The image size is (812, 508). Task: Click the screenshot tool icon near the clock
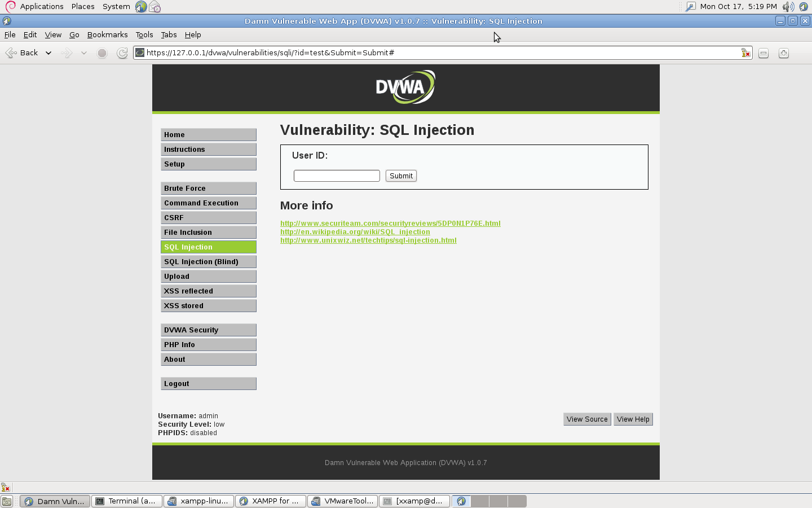[690, 6]
